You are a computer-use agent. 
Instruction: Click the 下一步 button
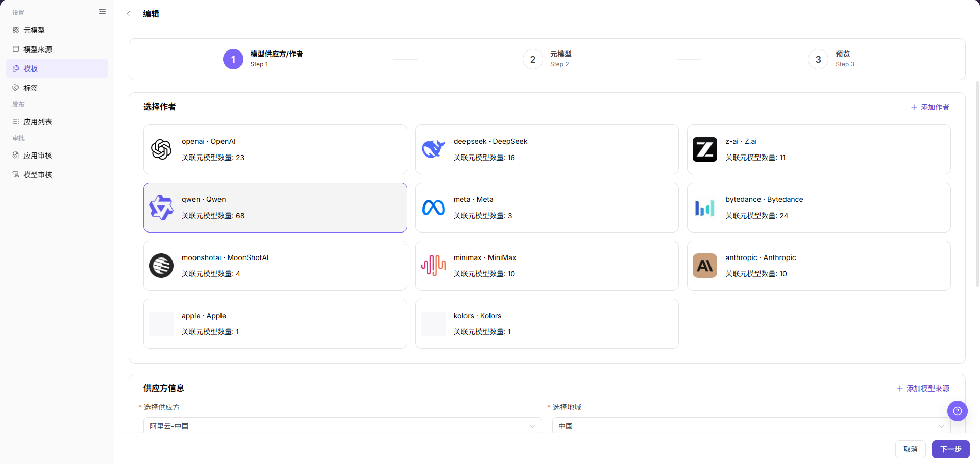[951, 449]
